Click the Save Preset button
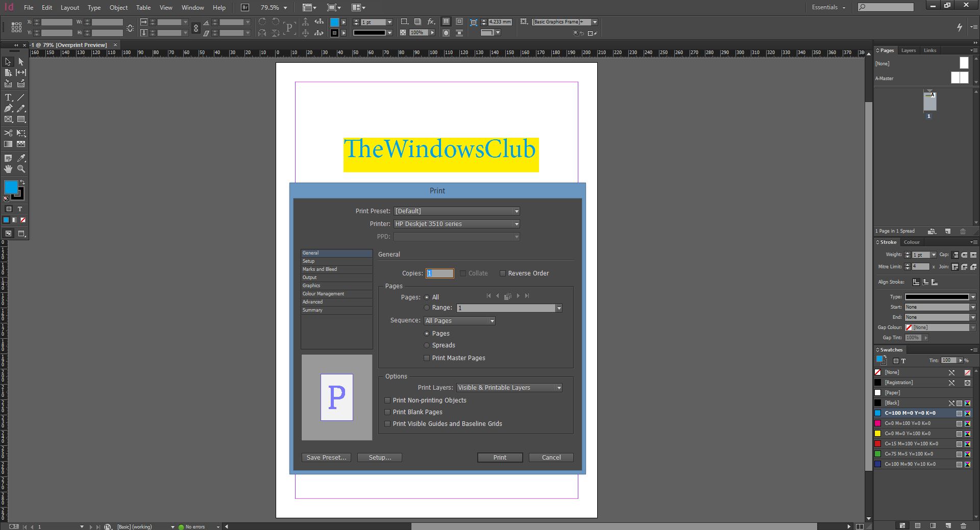 coord(326,458)
